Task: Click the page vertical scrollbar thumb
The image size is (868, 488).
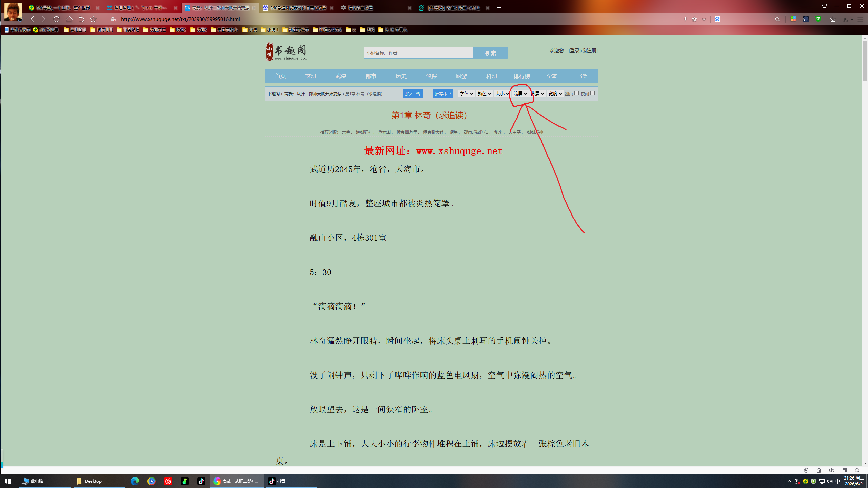Action: click(x=865, y=60)
